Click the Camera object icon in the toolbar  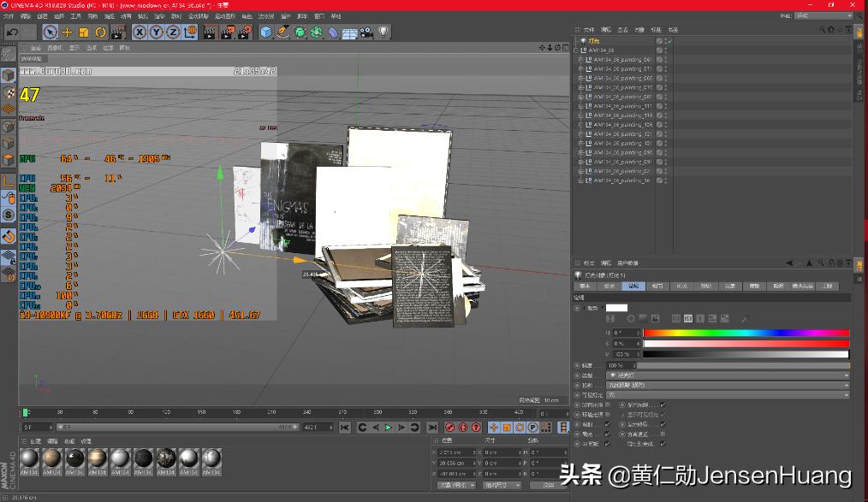pyautogui.click(x=366, y=32)
